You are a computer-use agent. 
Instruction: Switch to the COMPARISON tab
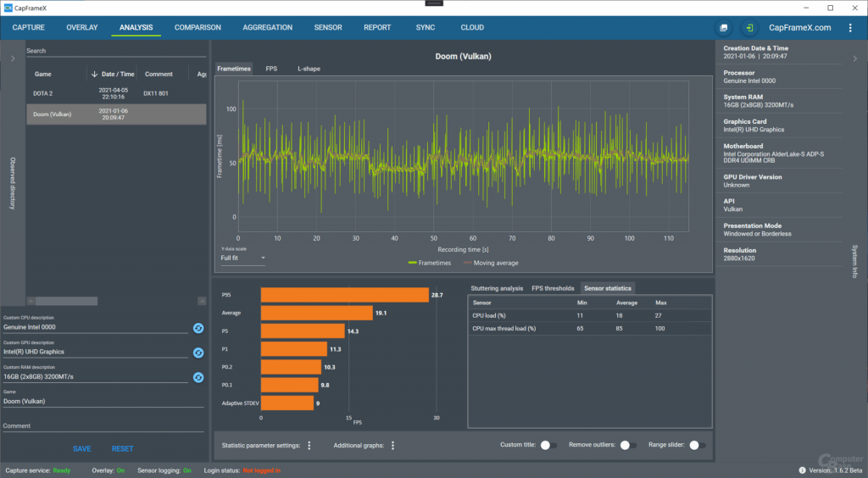click(198, 27)
